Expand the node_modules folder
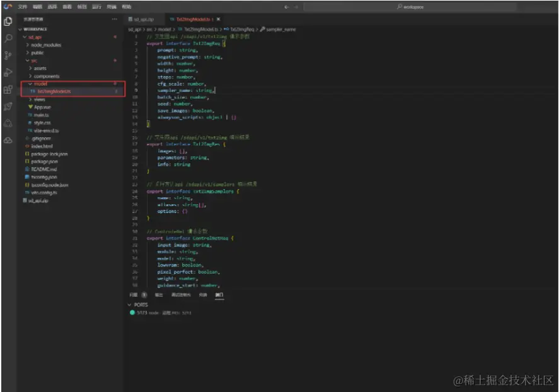Viewport: 559px width, 392px height. 28,45
